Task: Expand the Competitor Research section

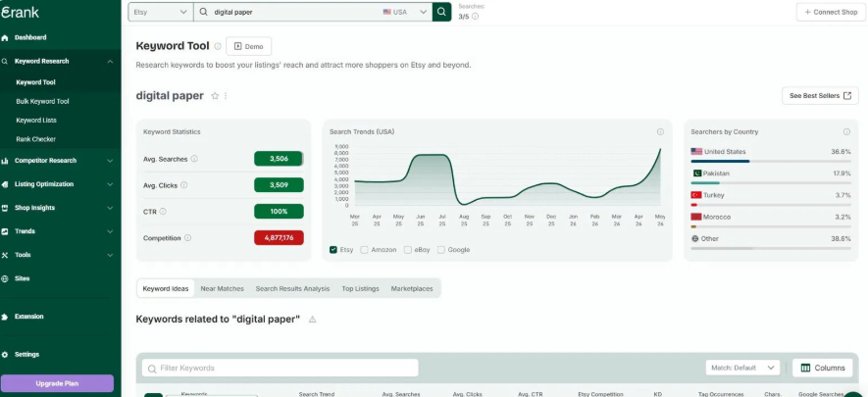Action: pyautogui.click(x=110, y=161)
